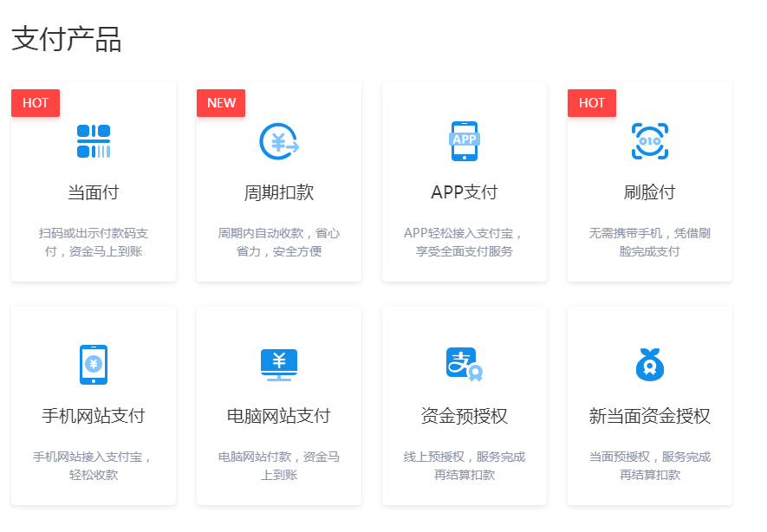Click the APP支付 phone icon
The height and width of the screenshot is (532, 767).
point(465,141)
